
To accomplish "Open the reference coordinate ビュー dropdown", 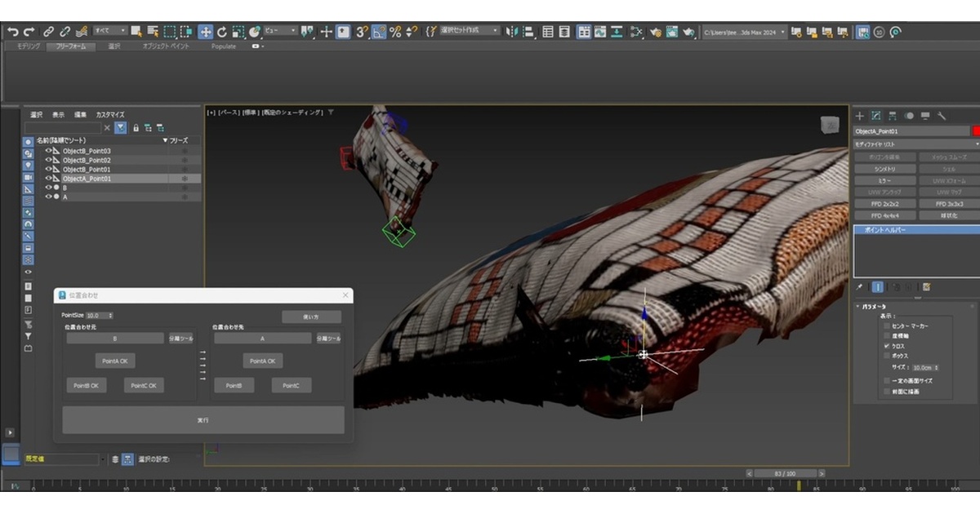I will (280, 31).
